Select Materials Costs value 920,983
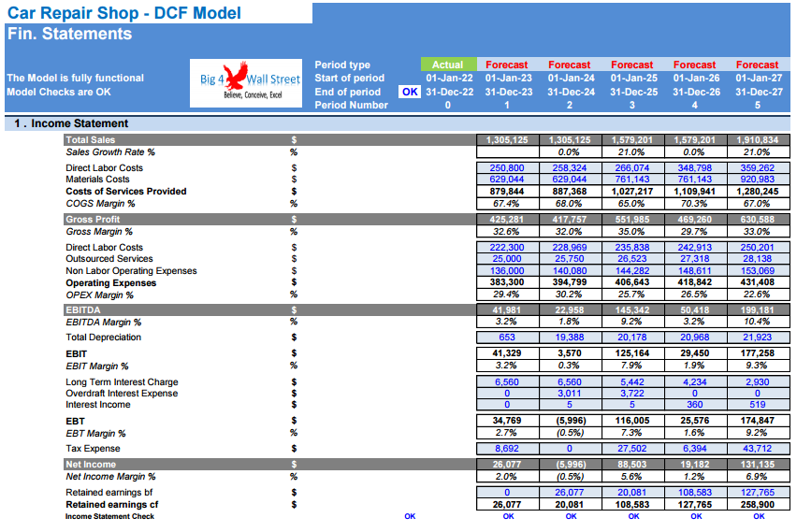The width and height of the screenshot is (797, 532). (758, 180)
